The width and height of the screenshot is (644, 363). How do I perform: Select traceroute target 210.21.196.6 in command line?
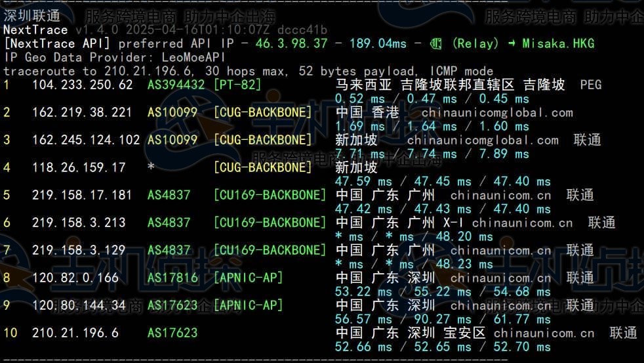click(x=147, y=71)
